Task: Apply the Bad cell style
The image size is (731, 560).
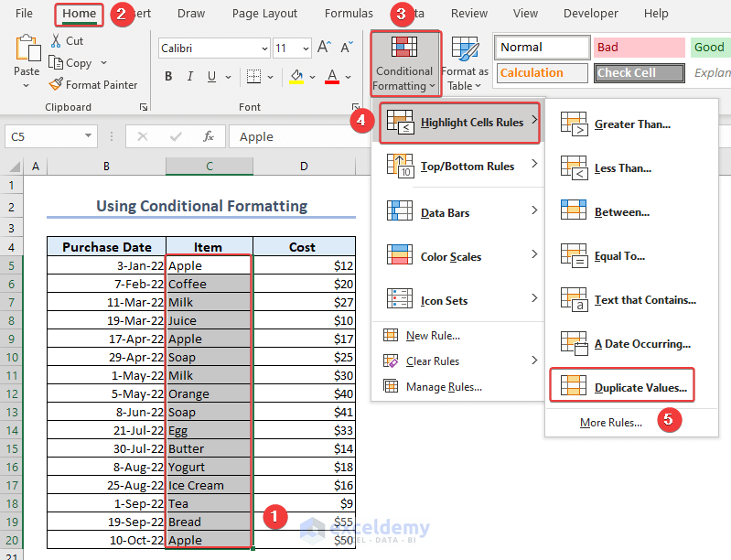Action: (639, 48)
